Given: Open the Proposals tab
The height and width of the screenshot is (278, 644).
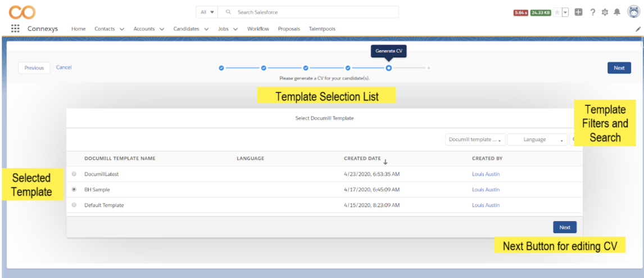Looking at the screenshot, I should 289,29.
